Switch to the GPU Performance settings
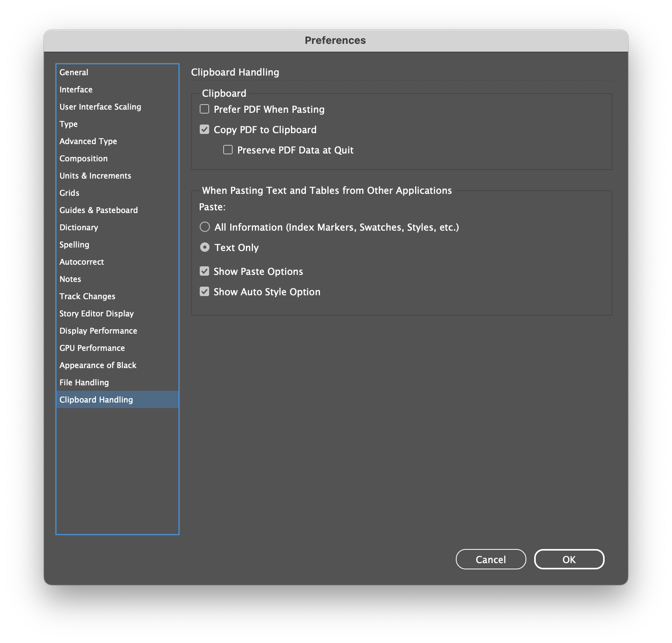The height and width of the screenshot is (643, 672). point(92,348)
